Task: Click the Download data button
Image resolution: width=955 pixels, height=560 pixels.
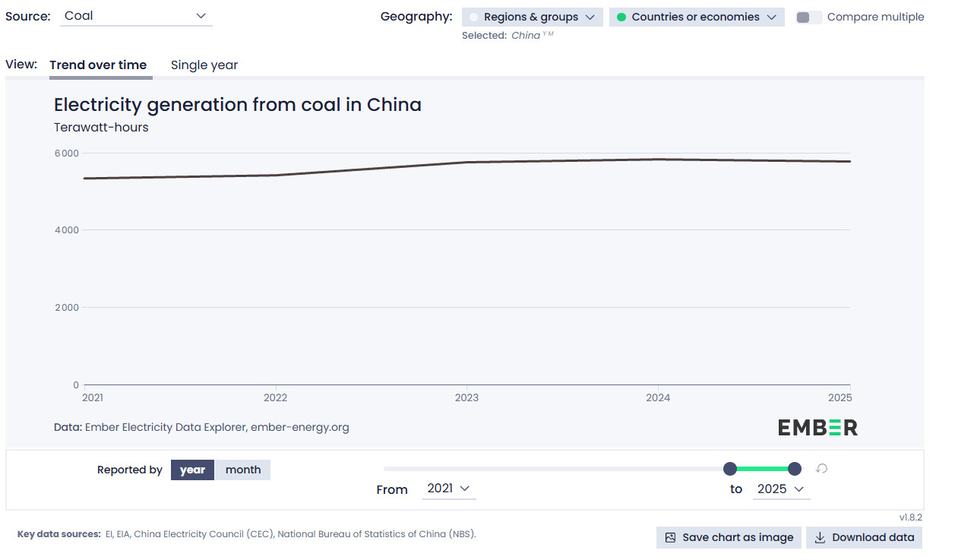Action: (865, 537)
